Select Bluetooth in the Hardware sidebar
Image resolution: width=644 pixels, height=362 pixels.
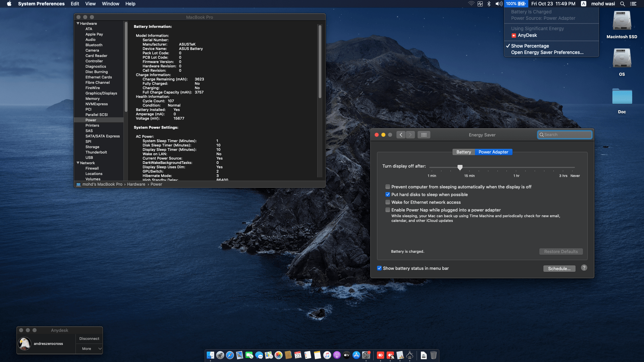pyautogui.click(x=94, y=45)
